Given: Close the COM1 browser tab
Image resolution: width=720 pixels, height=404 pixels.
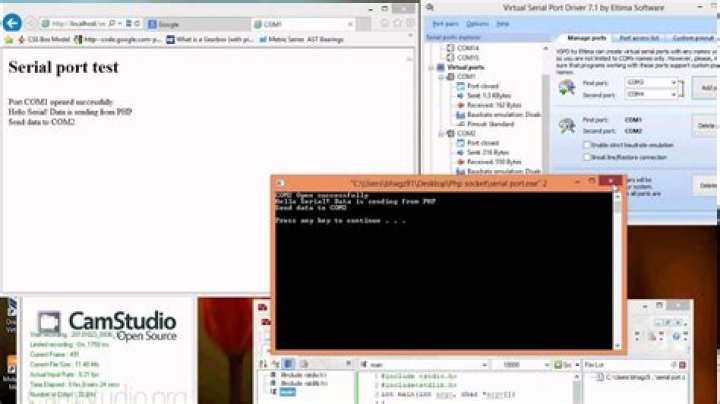Looking at the screenshot, I should tap(350, 24).
